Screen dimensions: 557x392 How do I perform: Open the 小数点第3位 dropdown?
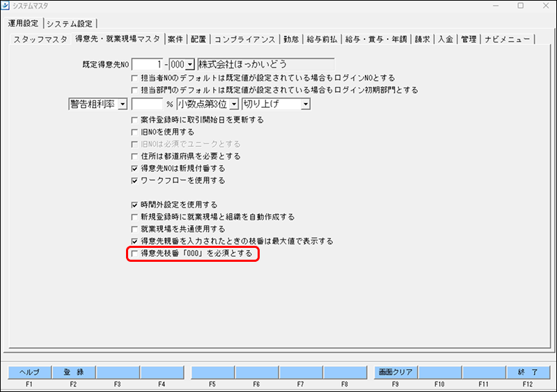tap(234, 104)
